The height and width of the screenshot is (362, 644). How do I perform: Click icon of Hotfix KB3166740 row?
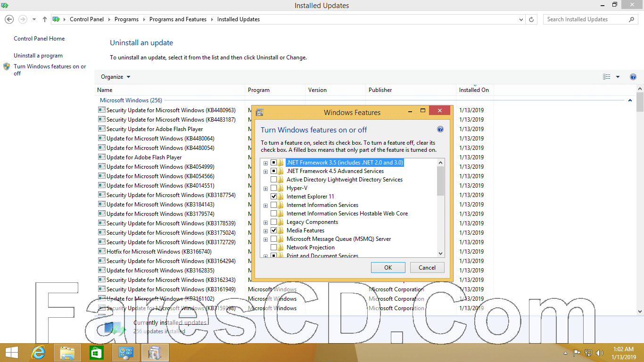point(101,251)
